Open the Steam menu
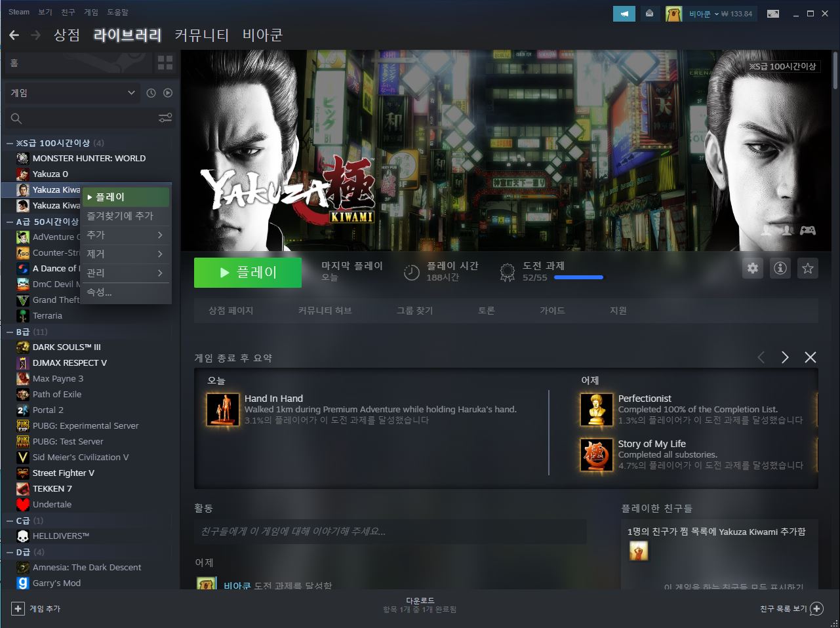 (19, 12)
